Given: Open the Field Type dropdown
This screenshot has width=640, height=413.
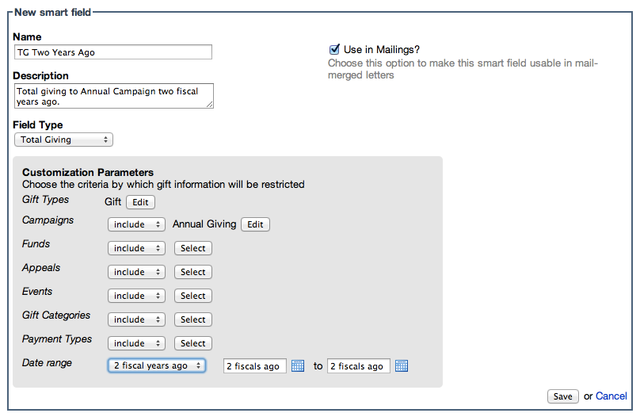Looking at the screenshot, I should 64,140.
